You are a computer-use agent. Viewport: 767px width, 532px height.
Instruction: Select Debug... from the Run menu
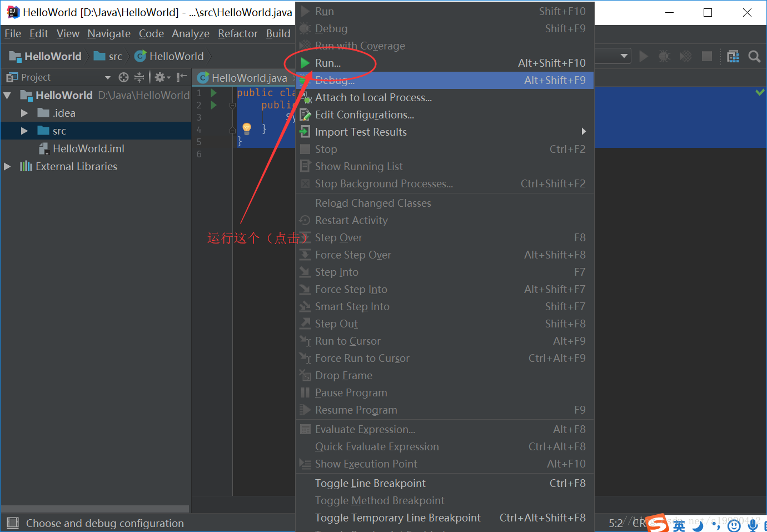click(x=445, y=80)
